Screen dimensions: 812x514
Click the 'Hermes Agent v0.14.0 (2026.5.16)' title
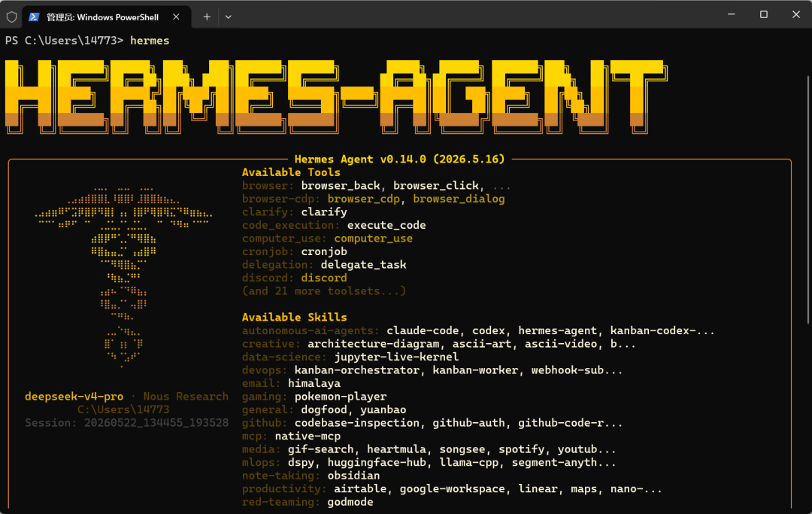399,159
